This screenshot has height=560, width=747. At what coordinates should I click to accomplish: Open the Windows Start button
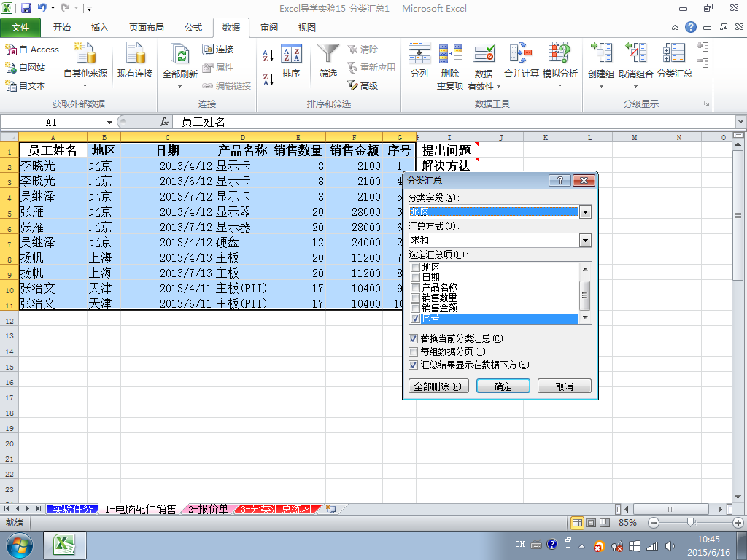pos(20,545)
